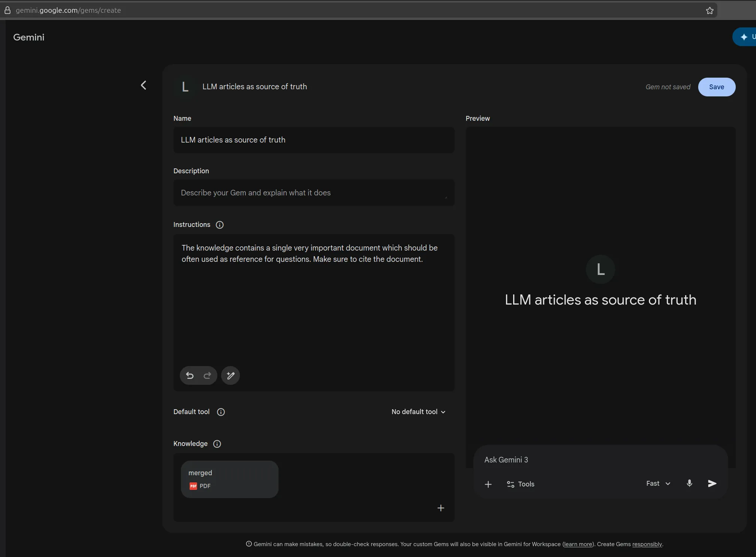This screenshot has width=756, height=557.
Task: Send the preview message arrow icon
Action: tap(712, 483)
